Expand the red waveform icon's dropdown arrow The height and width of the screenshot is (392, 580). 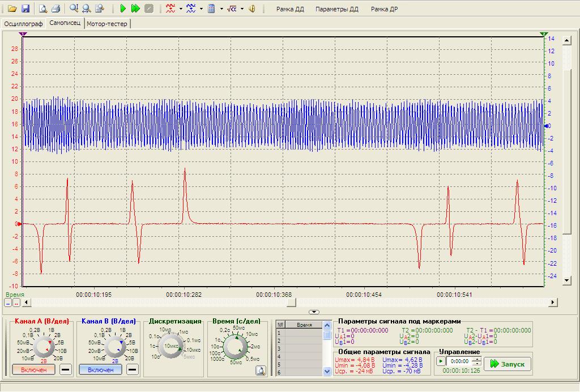(181, 8)
